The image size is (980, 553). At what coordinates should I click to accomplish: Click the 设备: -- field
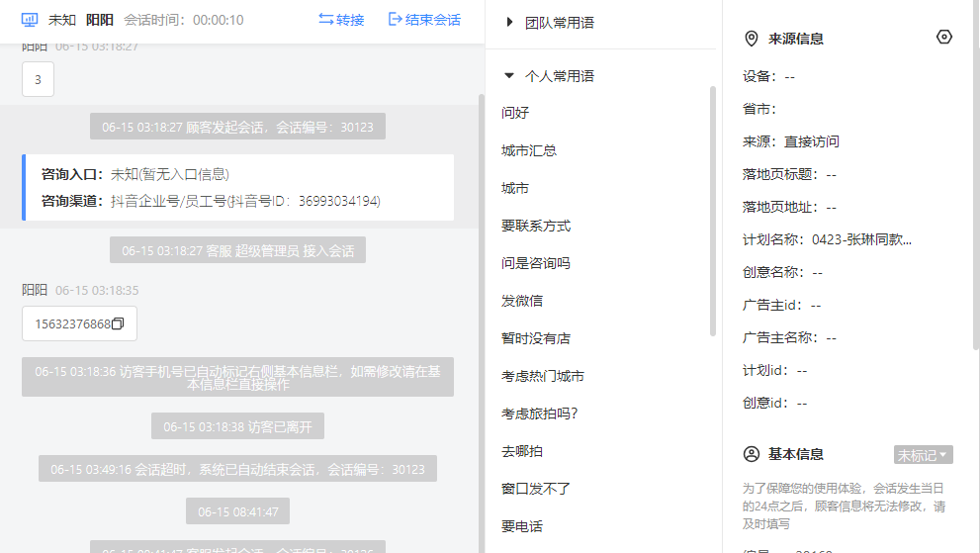tap(768, 76)
